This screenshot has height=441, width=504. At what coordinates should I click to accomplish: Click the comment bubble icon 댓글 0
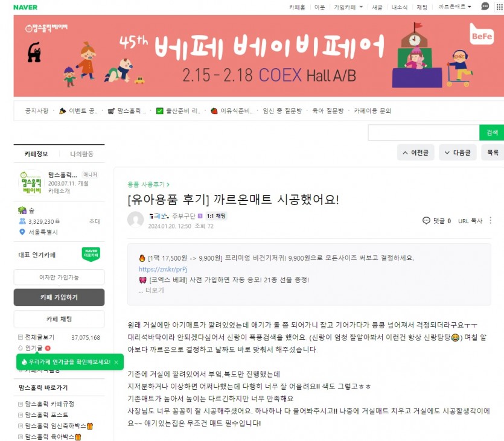pos(426,220)
